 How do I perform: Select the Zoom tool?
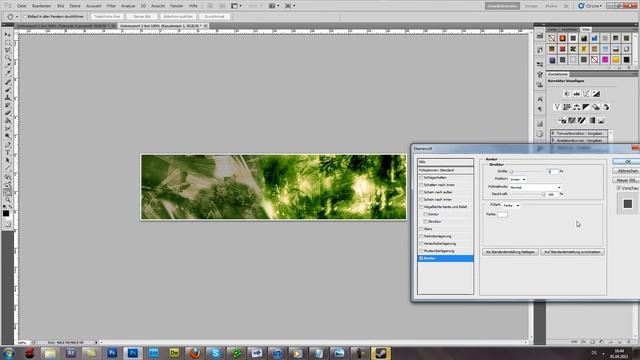(x=8, y=200)
